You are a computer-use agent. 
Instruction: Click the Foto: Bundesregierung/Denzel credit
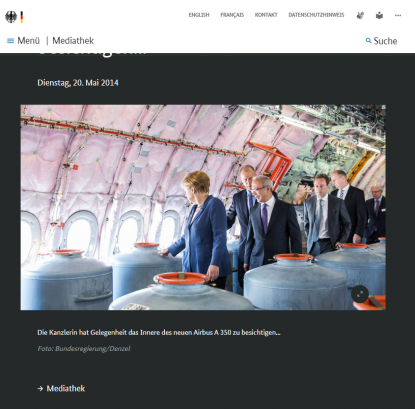pyautogui.click(x=84, y=349)
